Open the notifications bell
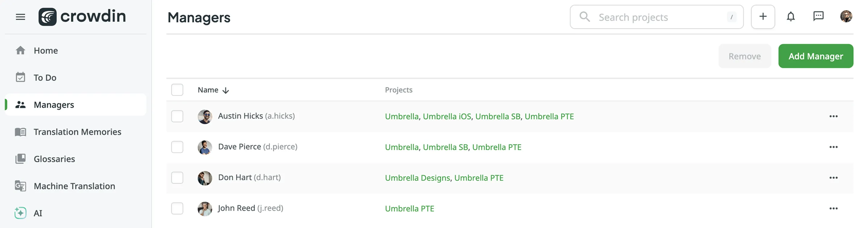 [x=791, y=17]
